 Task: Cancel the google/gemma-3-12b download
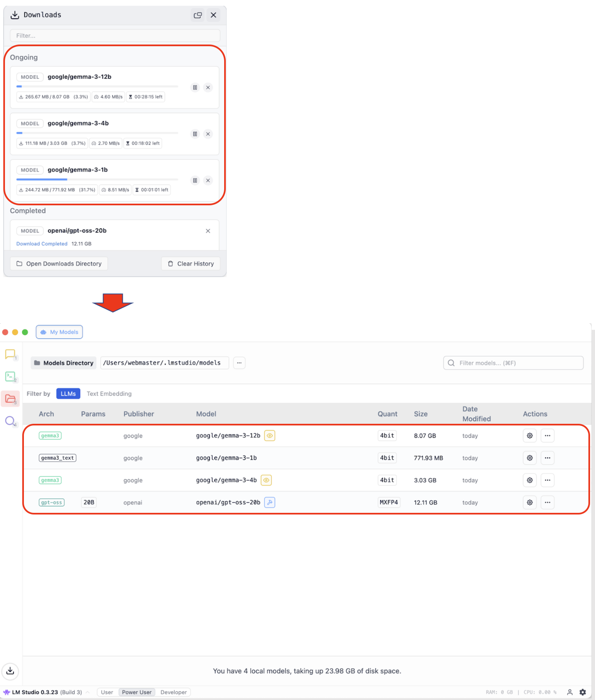click(x=208, y=87)
